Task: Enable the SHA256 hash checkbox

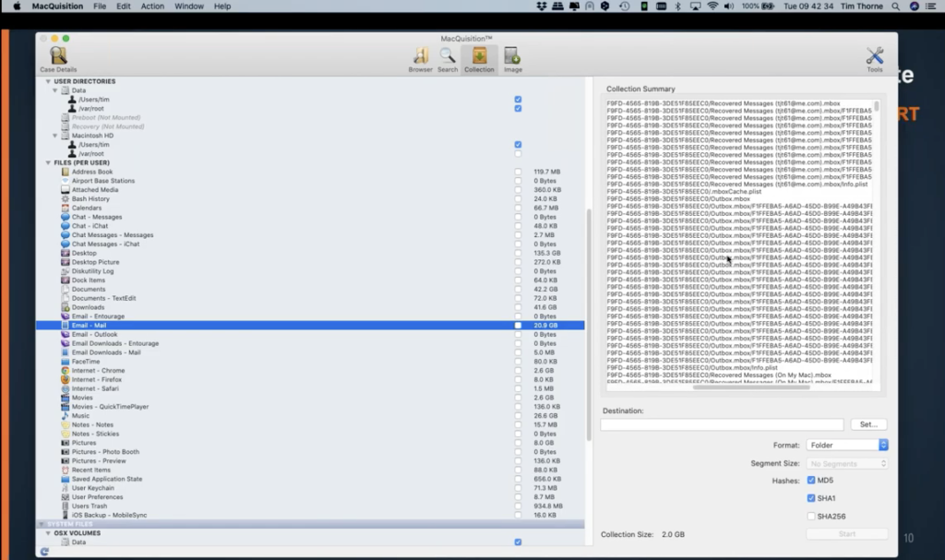Action: coord(810,517)
